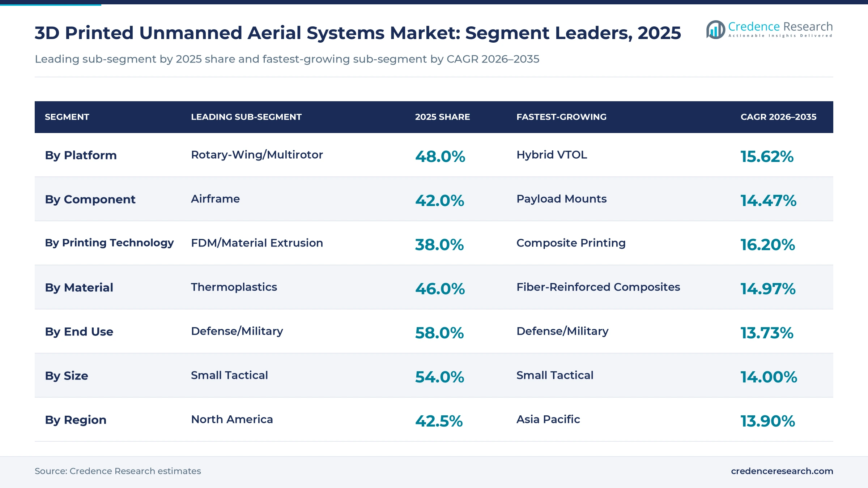The height and width of the screenshot is (488, 868).
Task: Select the By Material row label
Action: click(x=79, y=288)
